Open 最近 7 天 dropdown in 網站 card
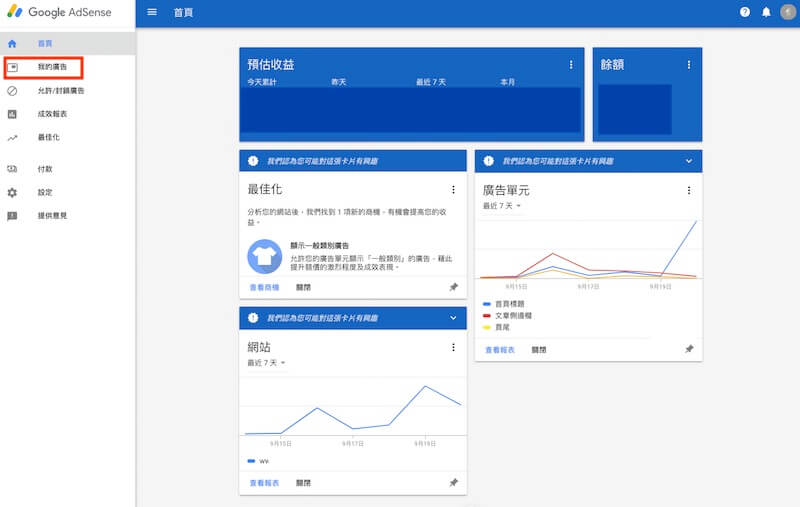Screen dimensions: 800x507 [x=266, y=363]
